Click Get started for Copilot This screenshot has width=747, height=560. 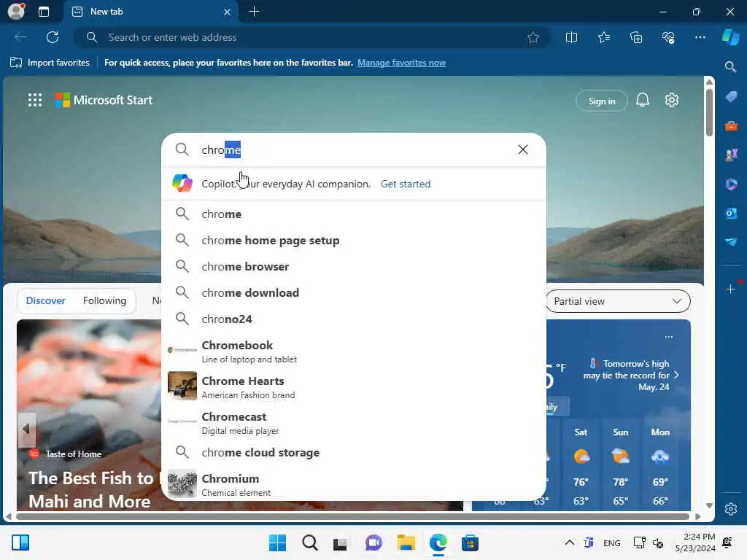[406, 184]
